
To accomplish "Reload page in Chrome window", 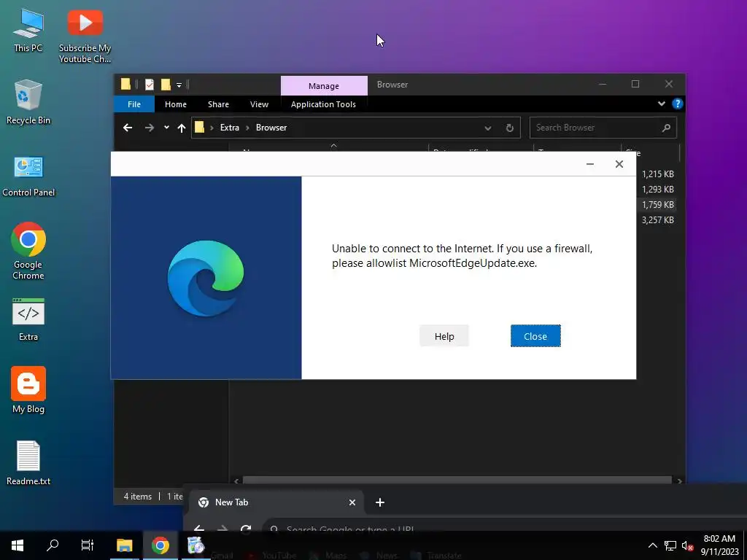I will click(x=245, y=529).
